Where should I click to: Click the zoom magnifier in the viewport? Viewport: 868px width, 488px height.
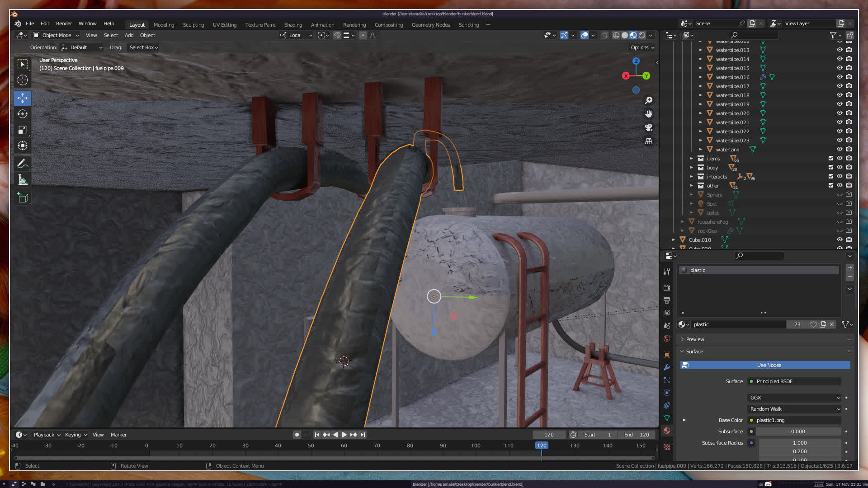tap(649, 100)
